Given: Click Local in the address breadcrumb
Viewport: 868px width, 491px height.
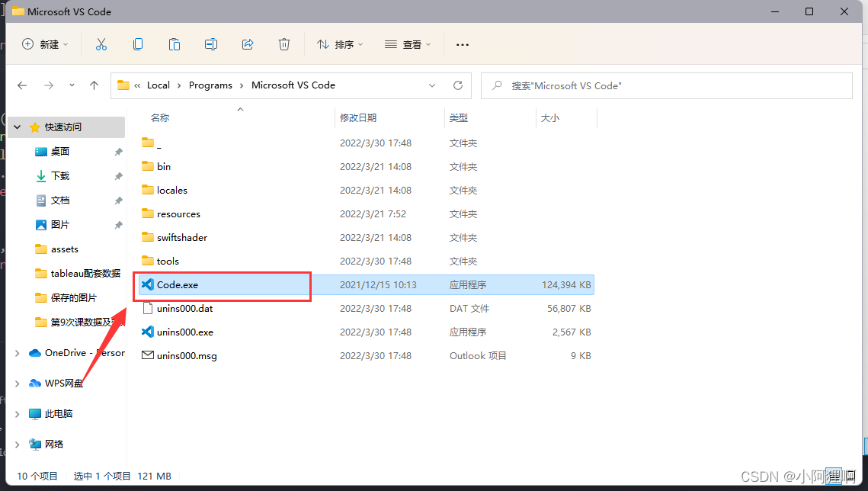Looking at the screenshot, I should pos(159,85).
